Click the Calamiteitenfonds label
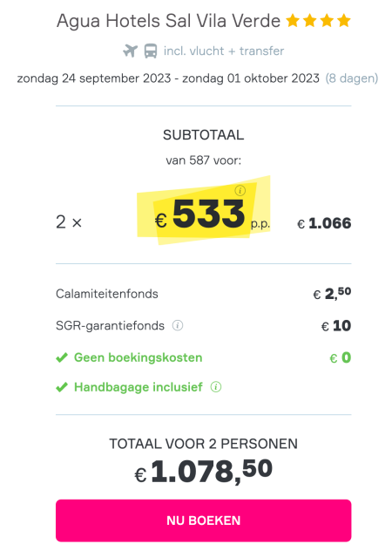 pos(107,294)
